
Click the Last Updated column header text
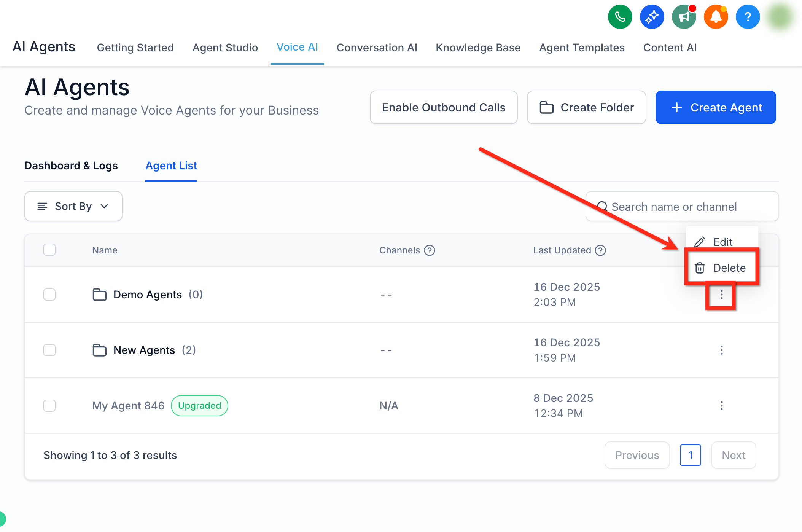pos(562,250)
